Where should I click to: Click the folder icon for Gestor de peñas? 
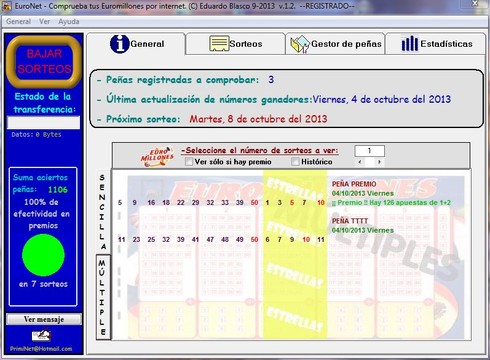click(x=300, y=44)
